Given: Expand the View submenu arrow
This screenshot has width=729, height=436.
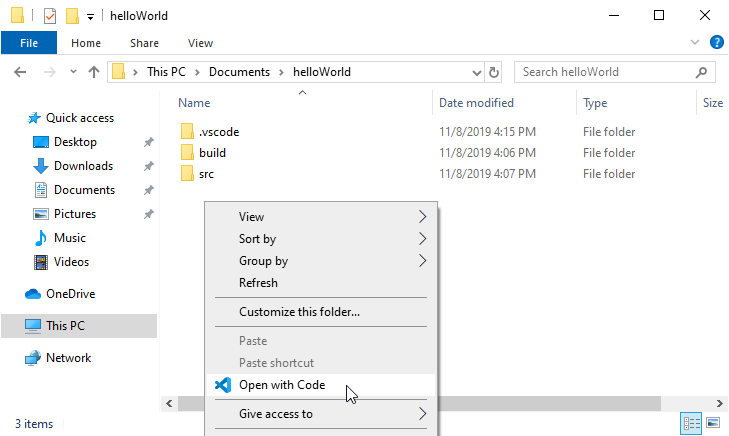Looking at the screenshot, I should [422, 217].
